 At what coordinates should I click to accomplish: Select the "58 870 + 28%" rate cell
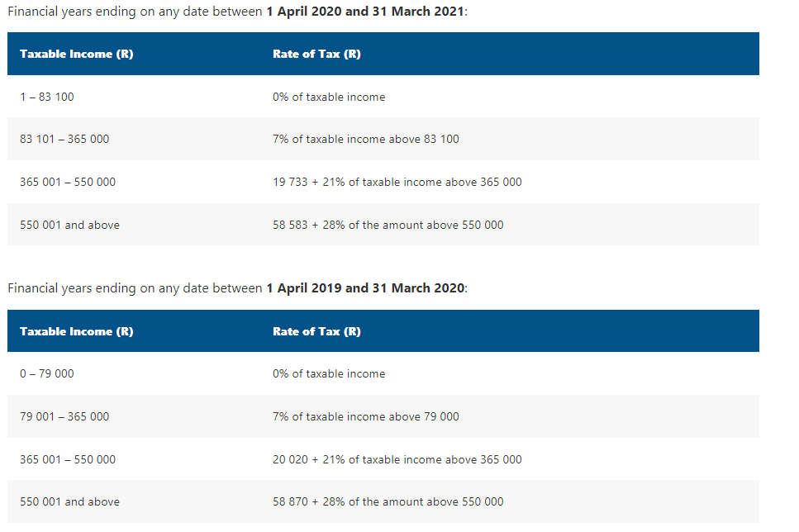388,501
